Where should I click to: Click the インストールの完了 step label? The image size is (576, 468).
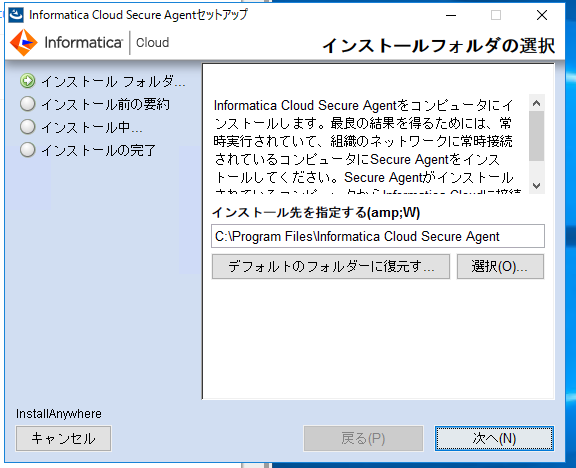(x=98, y=150)
